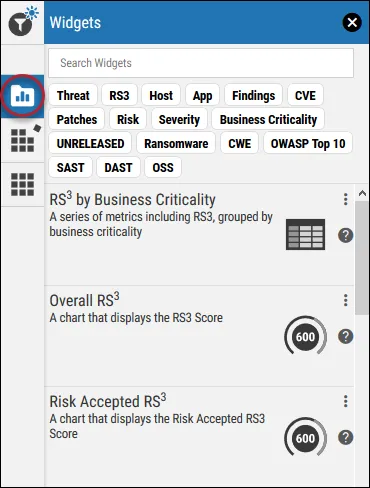Image resolution: width=370 pixels, height=488 pixels.
Task: Open the filter funnel icon
Action: pyautogui.click(x=21, y=24)
